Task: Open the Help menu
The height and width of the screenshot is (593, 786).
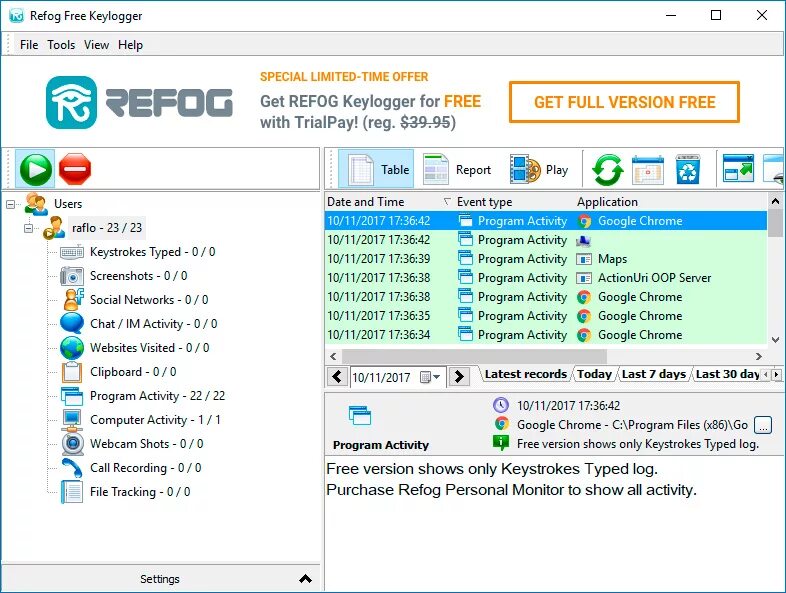Action: [130, 45]
